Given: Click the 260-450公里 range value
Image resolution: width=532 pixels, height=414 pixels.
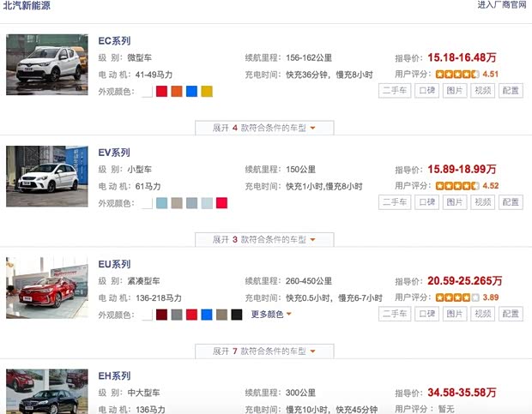Looking at the screenshot, I should pyautogui.click(x=309, y=281).
